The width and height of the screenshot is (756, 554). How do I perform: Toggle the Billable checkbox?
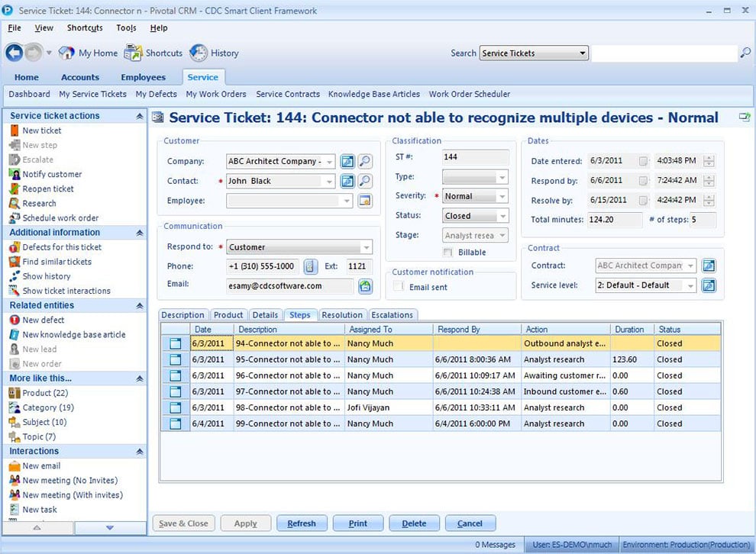pos(448,253)
